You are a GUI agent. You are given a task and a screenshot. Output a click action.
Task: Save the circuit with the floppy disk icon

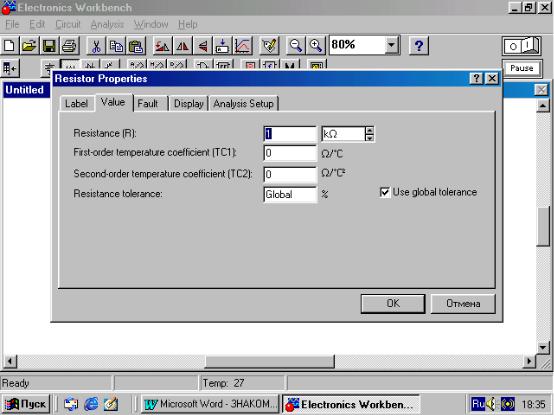point(49,46)
